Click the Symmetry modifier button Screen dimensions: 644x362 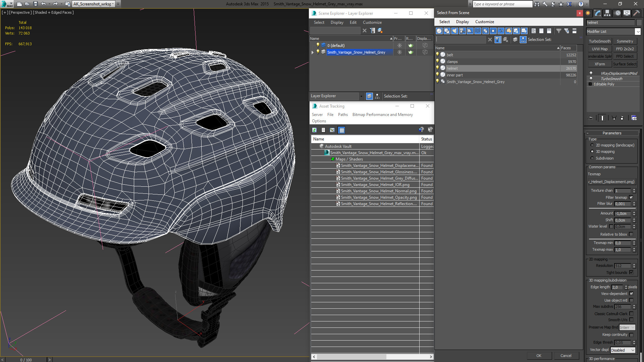point(625,41)
